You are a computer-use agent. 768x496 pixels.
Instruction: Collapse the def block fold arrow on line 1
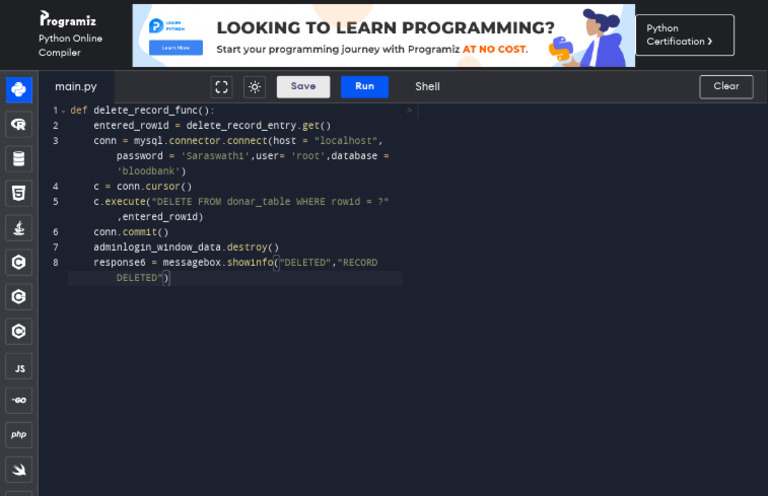[63, 111]
